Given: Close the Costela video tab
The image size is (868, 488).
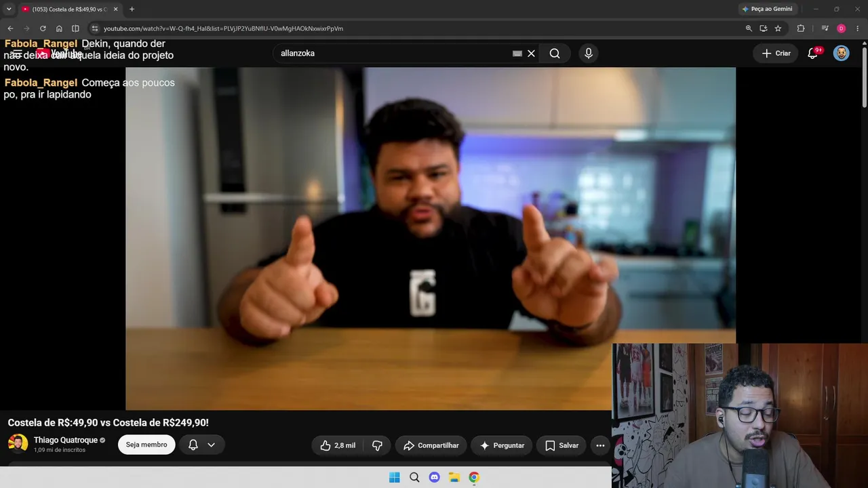Looking at the screenshot, I should 115,9.
